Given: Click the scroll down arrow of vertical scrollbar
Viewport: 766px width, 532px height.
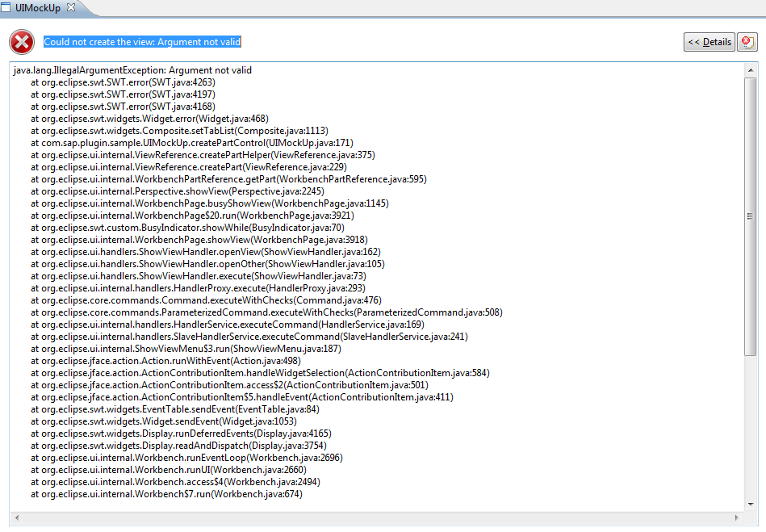Looking at the screenshot, I should point(751,505).
